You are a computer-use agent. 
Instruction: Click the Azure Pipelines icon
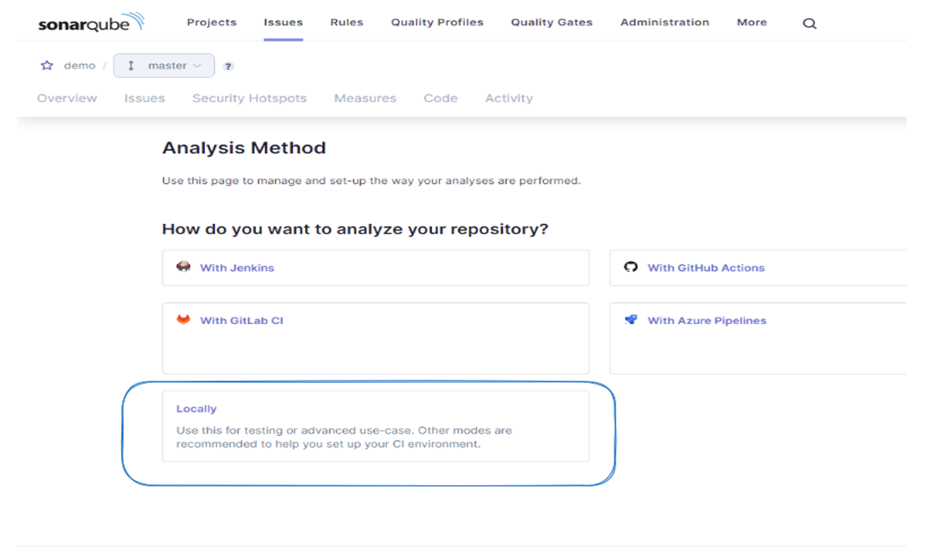(630, 319)
